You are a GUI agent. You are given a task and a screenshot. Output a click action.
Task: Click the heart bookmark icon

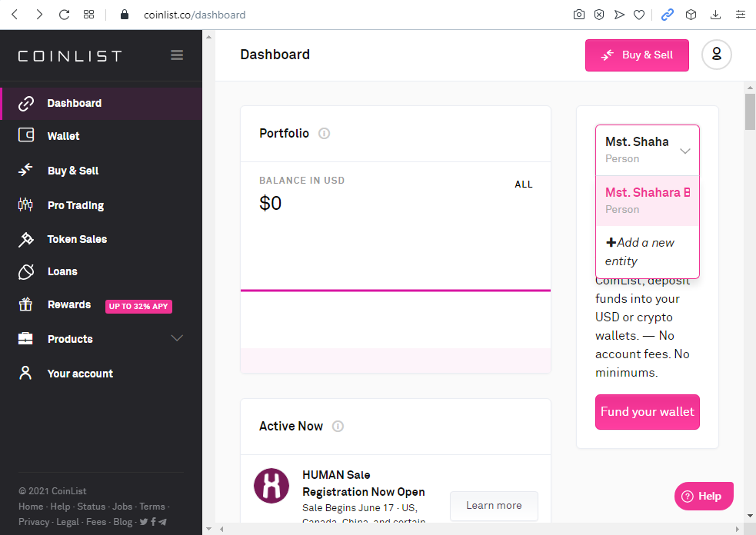[639, 15]
